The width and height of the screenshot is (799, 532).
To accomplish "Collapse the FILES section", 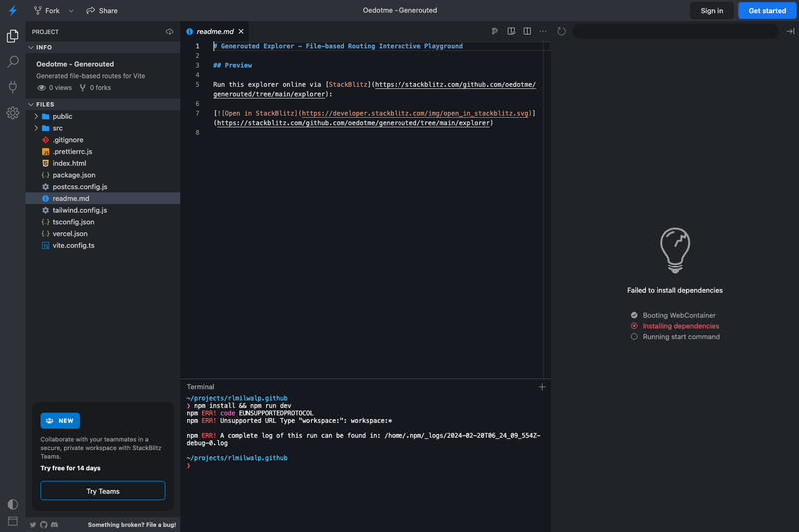I will pos(103,104).
